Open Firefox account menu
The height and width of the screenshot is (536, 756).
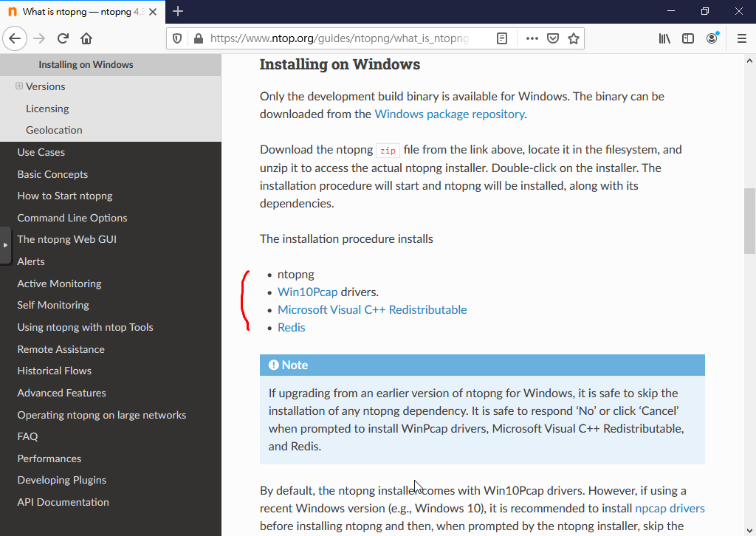click(x=712, y=38)
